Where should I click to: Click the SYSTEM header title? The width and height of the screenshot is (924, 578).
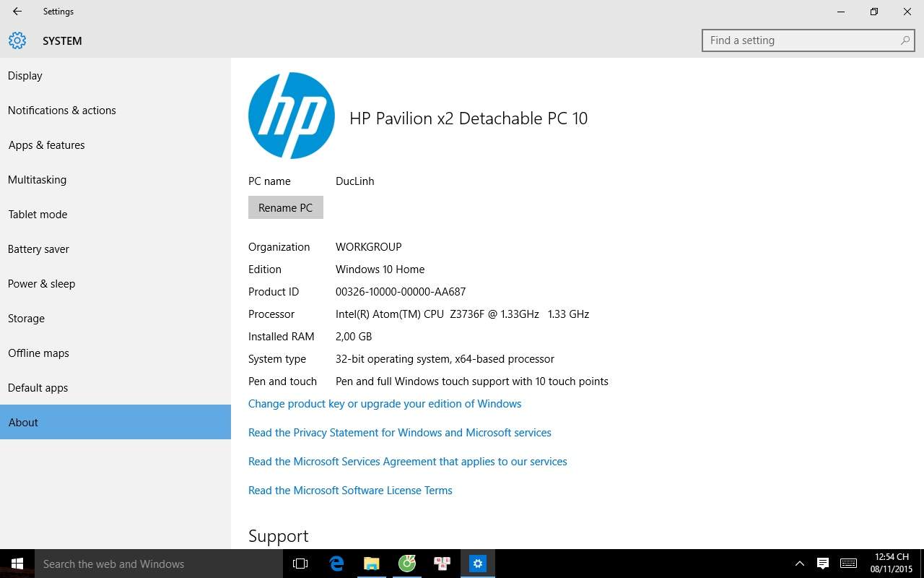pos(62,41)
